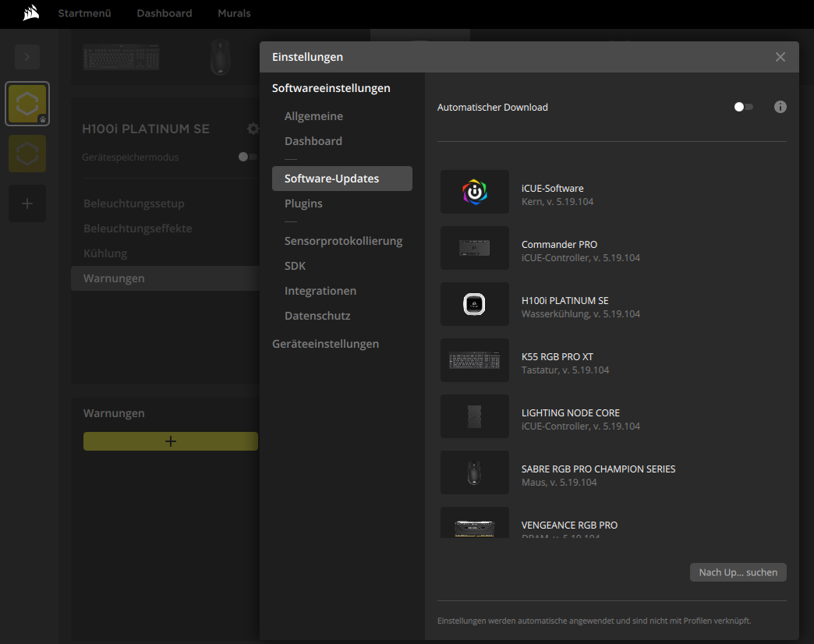Viewport: 814px width, 644px height.
Task: Open Integrationen settings
Action: (320, 291)
